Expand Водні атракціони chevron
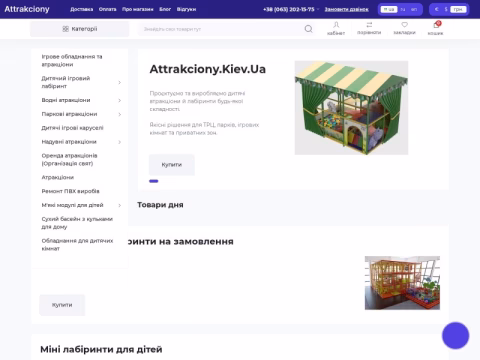This screenshot has height=360, width=480. click(120, 100)
